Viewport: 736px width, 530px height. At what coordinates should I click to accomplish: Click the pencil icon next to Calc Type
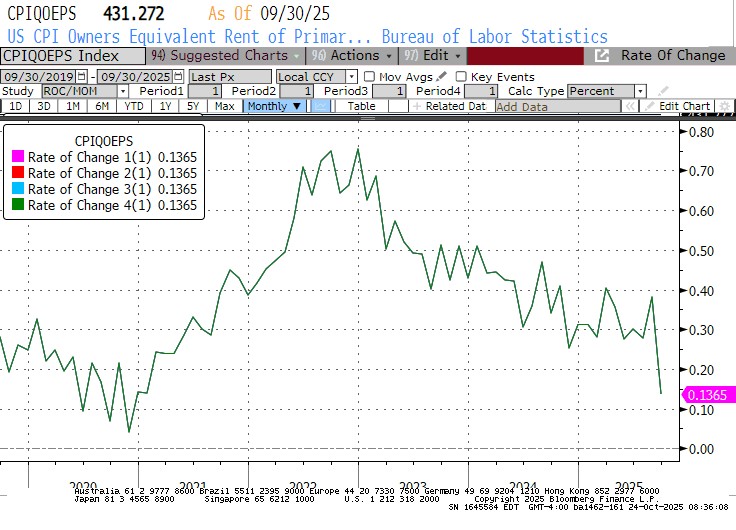click(x=663, y=91)
